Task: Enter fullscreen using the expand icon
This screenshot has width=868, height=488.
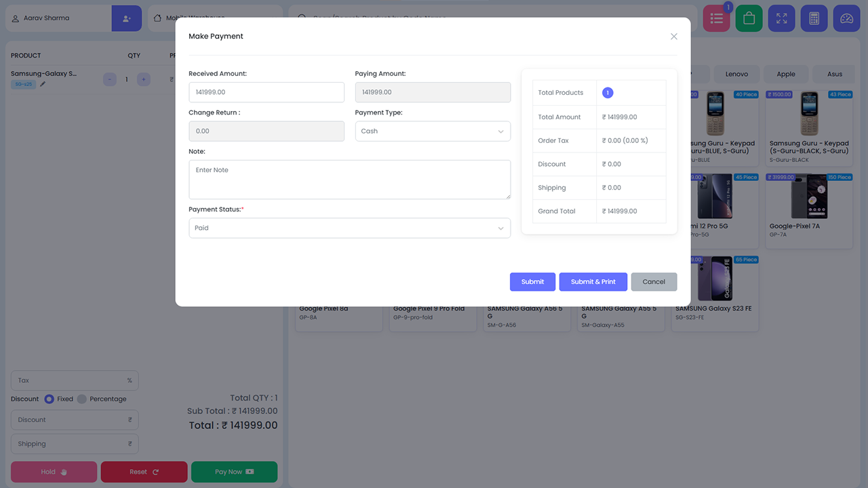Action: [x=781, y=18]
